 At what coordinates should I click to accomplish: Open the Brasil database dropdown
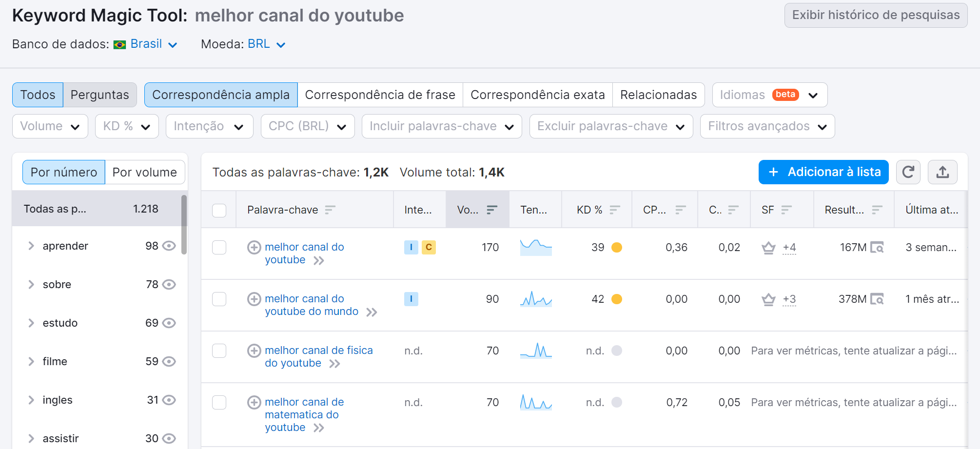point(154,44)
